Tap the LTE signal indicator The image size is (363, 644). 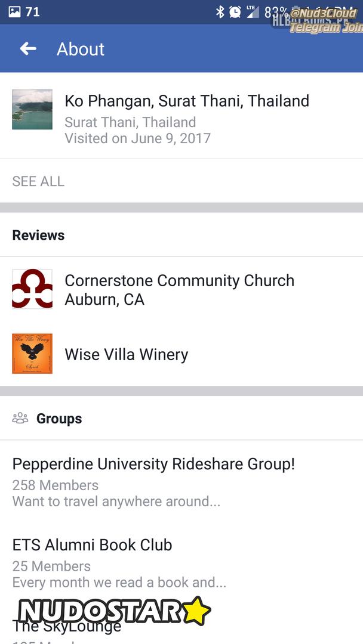point(252,11)
